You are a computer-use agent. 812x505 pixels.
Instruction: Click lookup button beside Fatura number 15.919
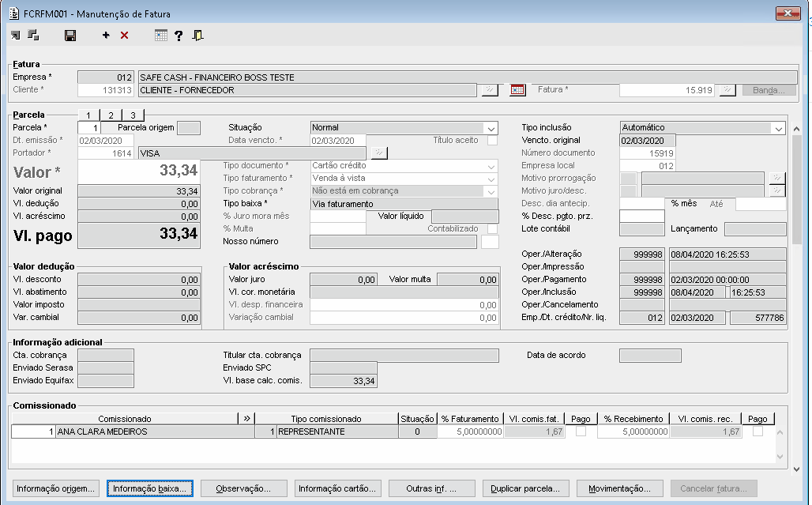727,90
